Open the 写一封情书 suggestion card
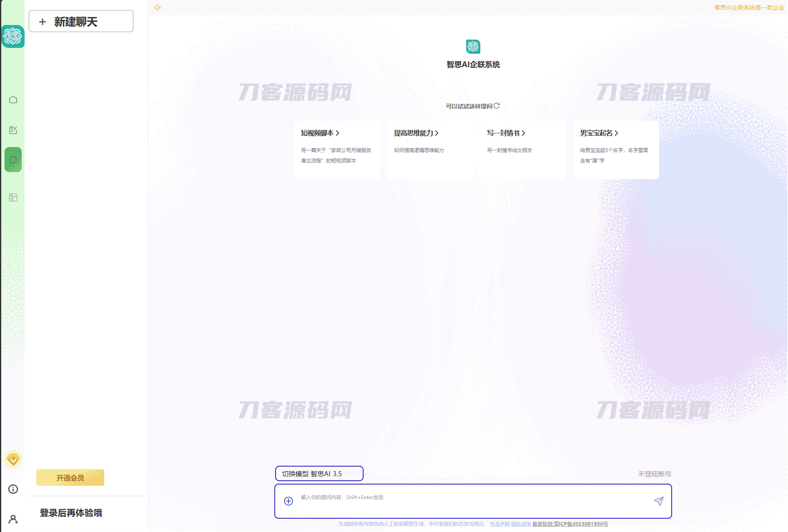Screen dimensions: 788x532 pos(523,150)
